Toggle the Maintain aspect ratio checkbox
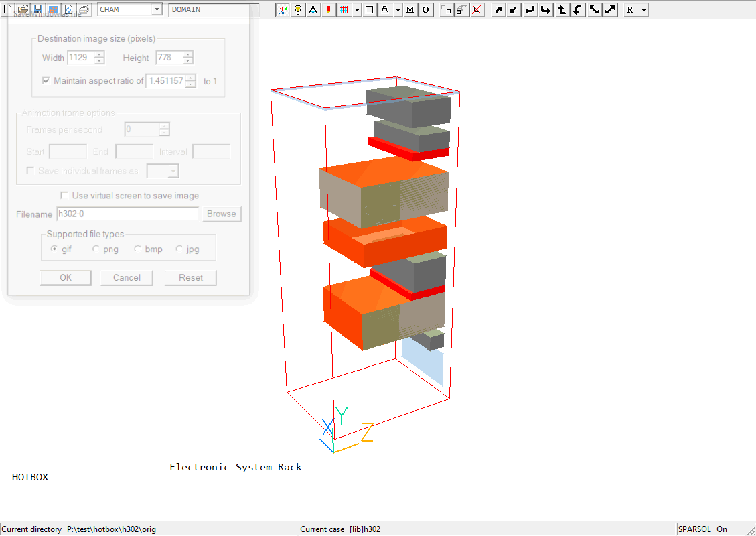Screen dimensions: 756x536 click(46, 81)
